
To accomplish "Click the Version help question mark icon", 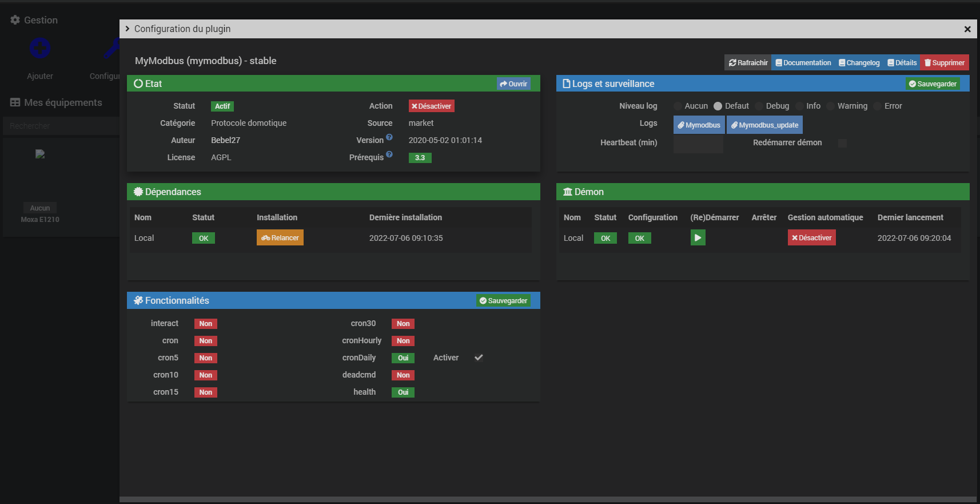I will (x=389, y=137).
